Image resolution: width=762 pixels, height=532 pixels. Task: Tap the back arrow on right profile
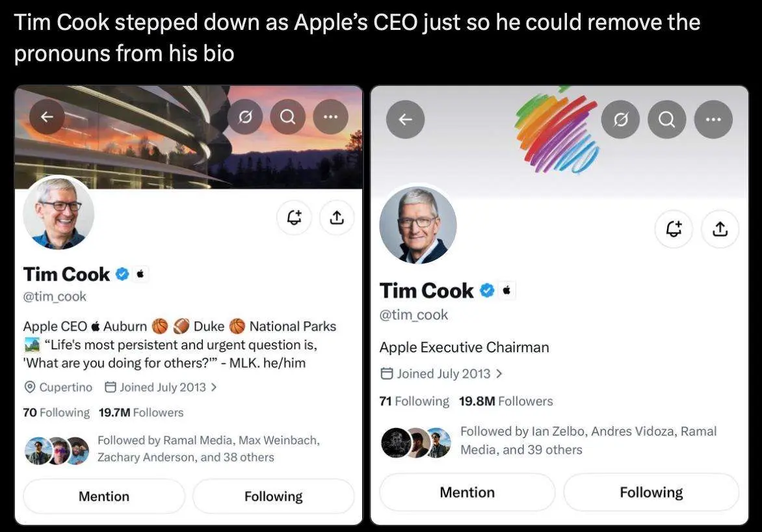pyautogui.click(x=405, y=119)
